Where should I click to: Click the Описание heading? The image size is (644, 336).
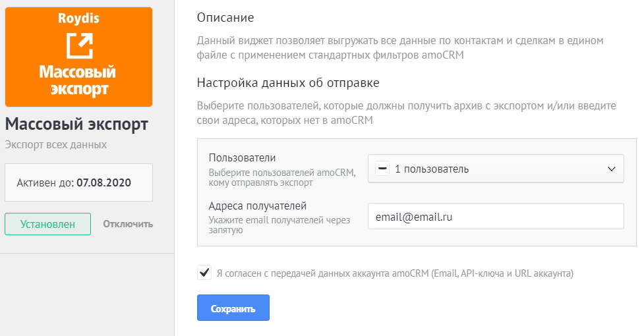(x=225, y=18)
